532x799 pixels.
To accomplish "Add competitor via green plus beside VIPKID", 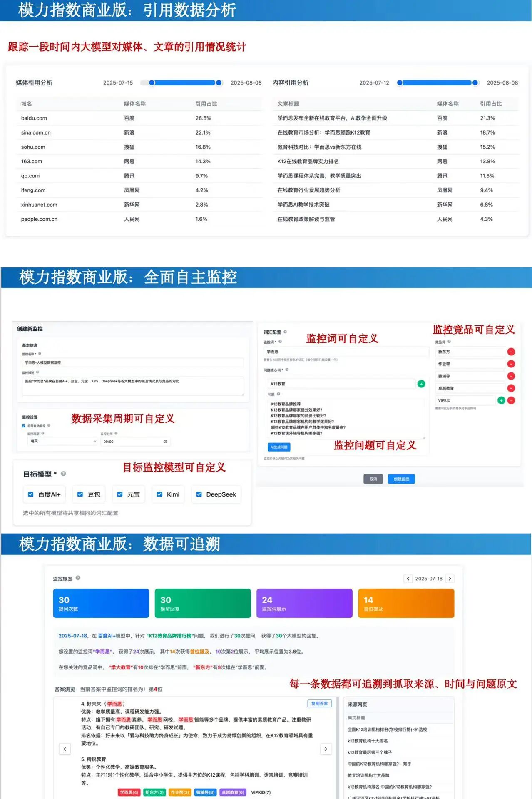I will [501, 400].
